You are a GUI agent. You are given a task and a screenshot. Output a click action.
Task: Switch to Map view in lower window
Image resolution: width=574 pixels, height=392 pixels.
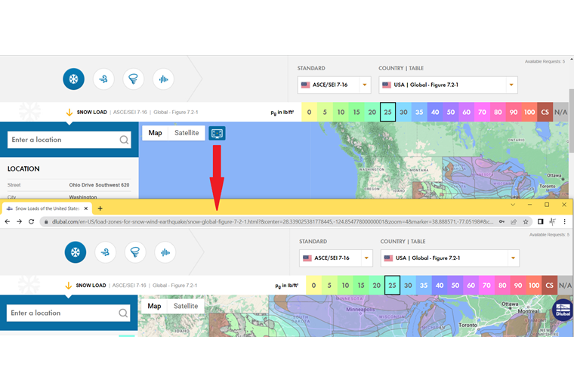click(x=154, y=306)
